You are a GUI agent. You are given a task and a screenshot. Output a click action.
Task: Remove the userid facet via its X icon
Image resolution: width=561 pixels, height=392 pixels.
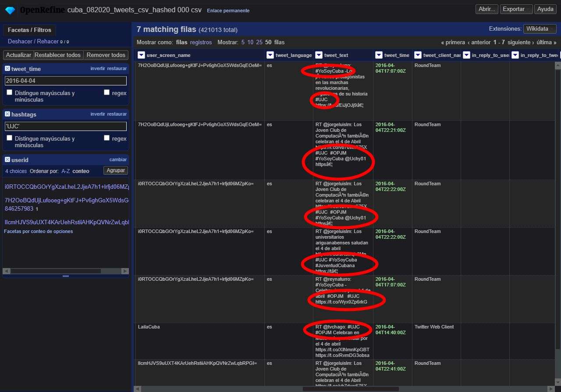7,160
